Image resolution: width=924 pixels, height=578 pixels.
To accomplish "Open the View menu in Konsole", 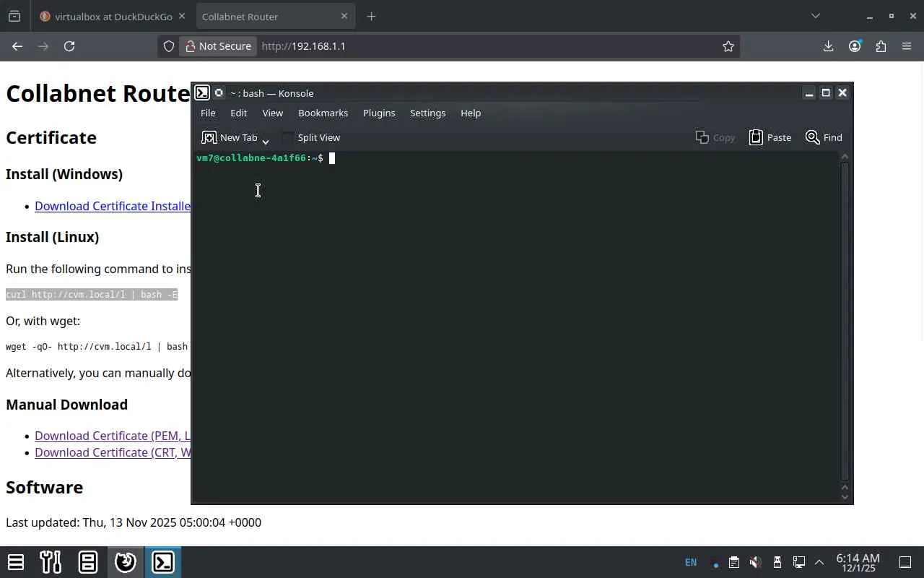I will pyautogui.click(x=272, y=113).
